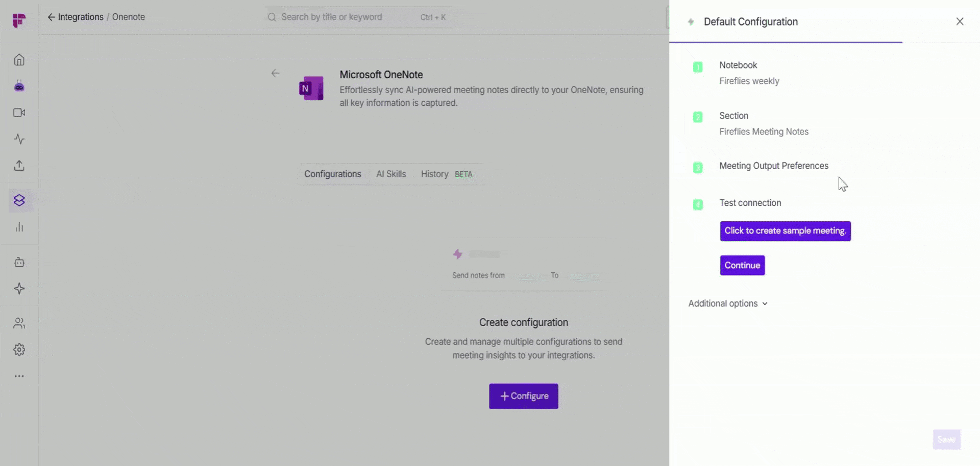The height and width of the screenshot is (466, 980).
Task: Close the Default Configuration panel
Action: (960, 21)
